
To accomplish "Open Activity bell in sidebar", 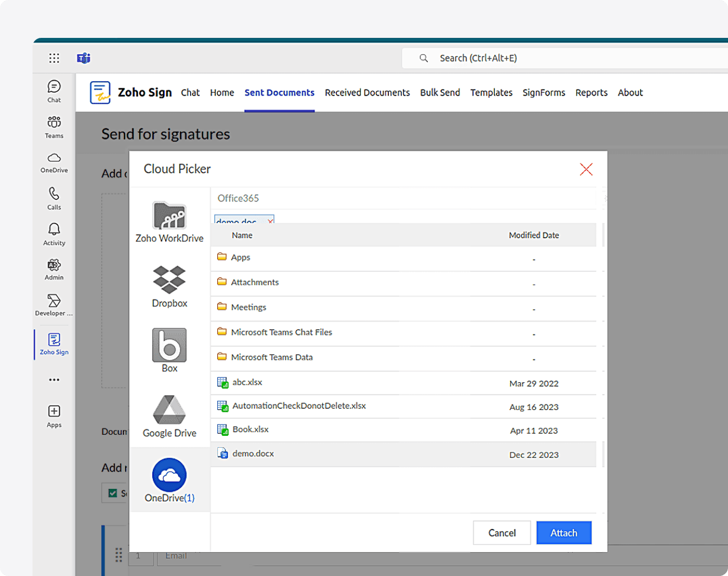I will coord(54,234).
